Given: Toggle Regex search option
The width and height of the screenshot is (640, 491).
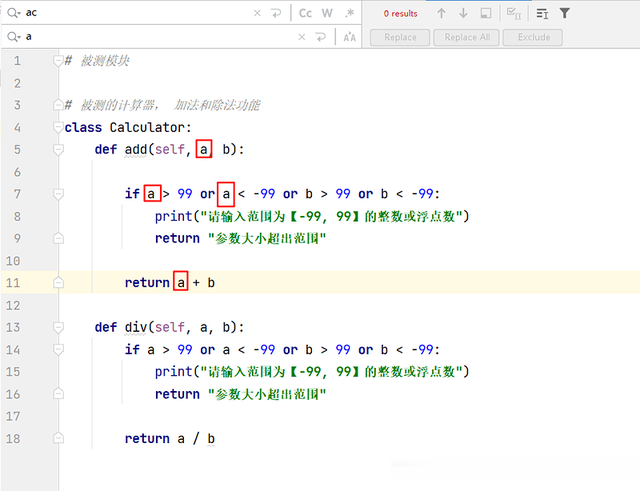Looking at the screenshot, I should [349, 13].
